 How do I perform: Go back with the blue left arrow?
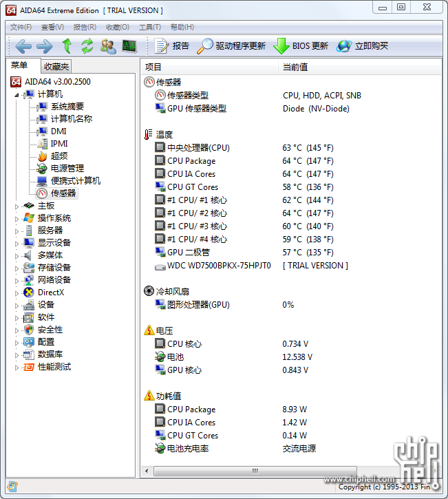[x=23, y=47]
